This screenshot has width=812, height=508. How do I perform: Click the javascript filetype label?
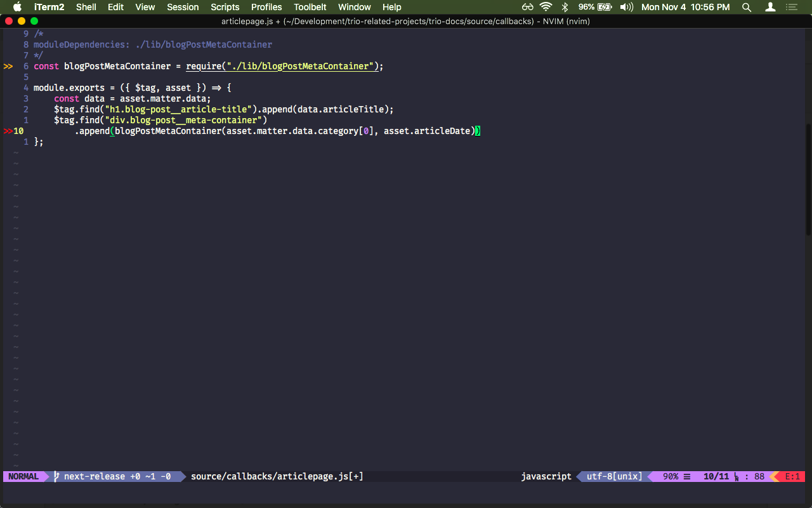coord(546,476)
